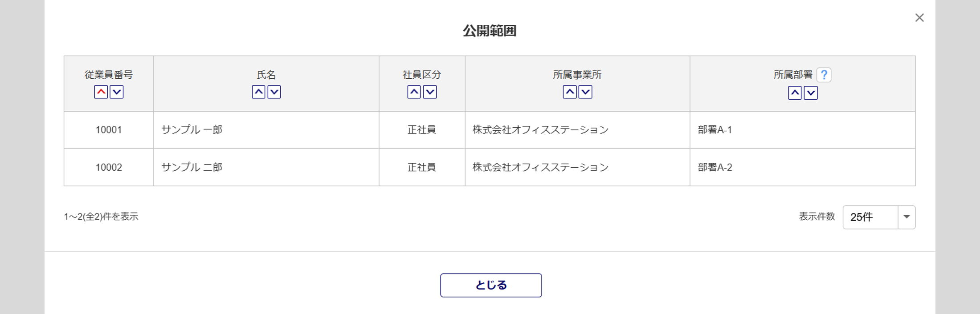Select employee number 10002 cell
The width and height of the screenshot is (980, 314).
(109, 167)
